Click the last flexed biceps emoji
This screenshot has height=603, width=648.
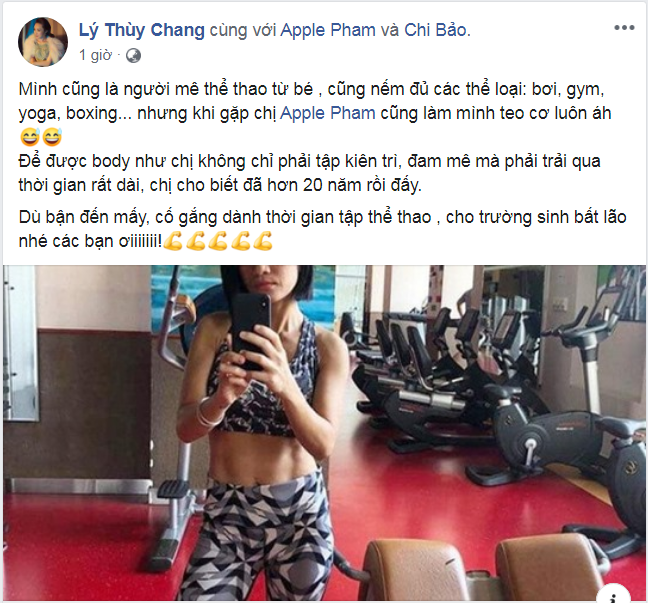point(263,241)
